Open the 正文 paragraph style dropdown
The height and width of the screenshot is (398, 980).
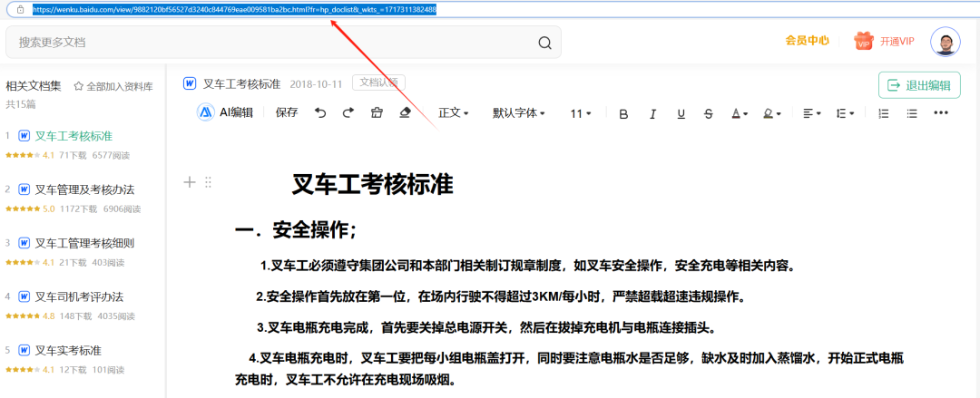[x=454, y=113]
